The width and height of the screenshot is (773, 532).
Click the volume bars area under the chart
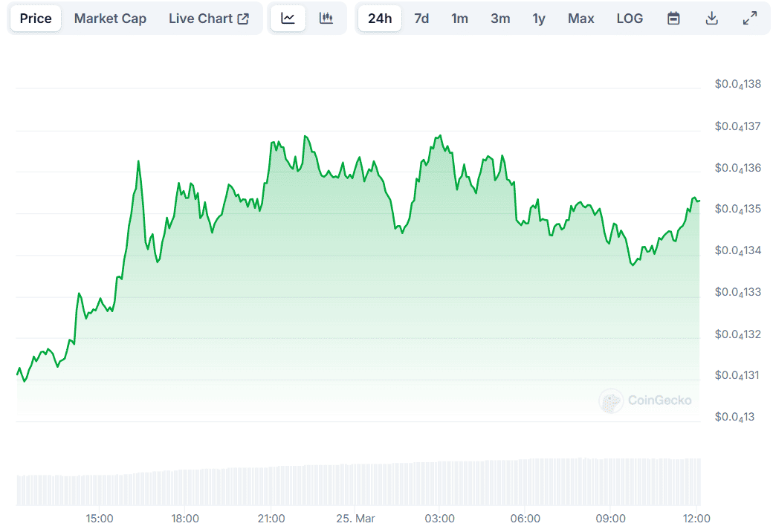pyautogui.click(x=358, y=481)
